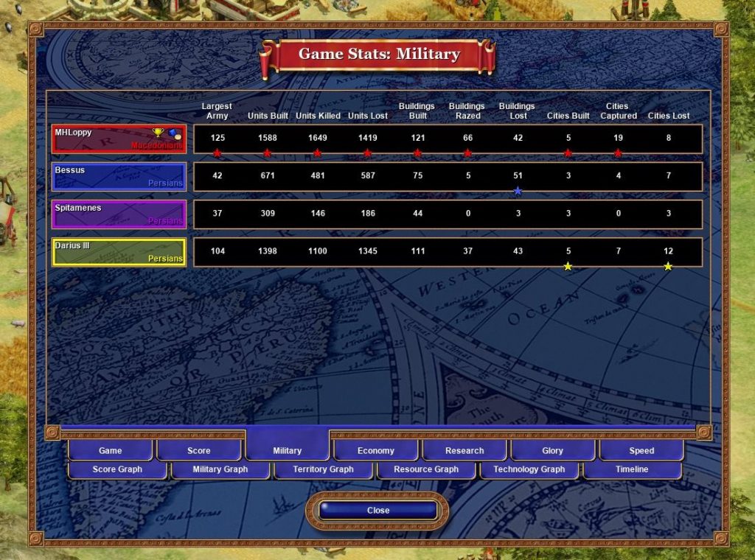
Task: Open the Resource Graph
Action: tap(426, 469)
